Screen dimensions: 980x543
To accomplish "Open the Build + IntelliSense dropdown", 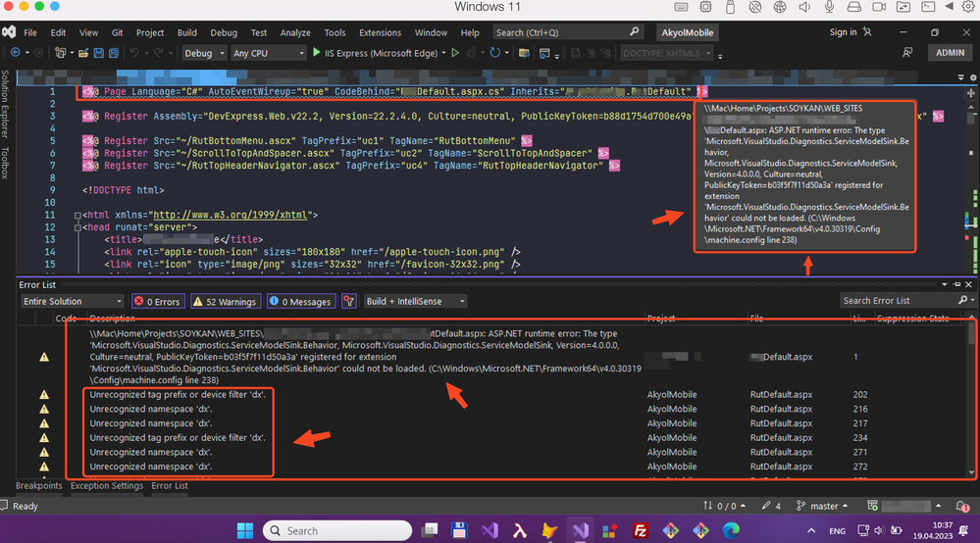I will (415, 302).
